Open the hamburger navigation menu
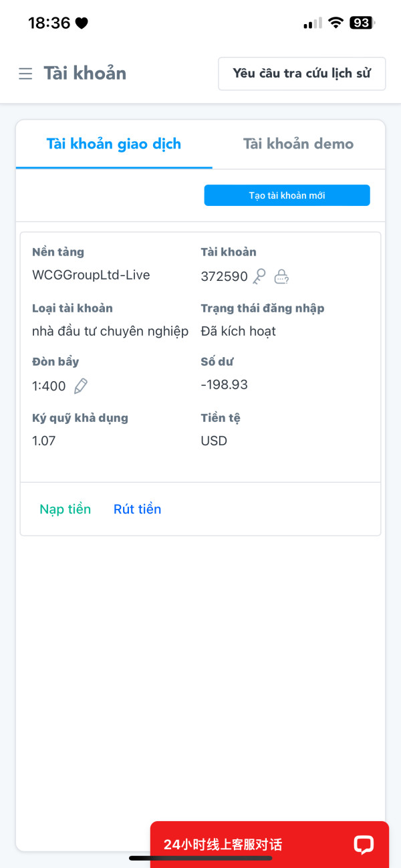The image size is (401, 868). coord(25,74)
